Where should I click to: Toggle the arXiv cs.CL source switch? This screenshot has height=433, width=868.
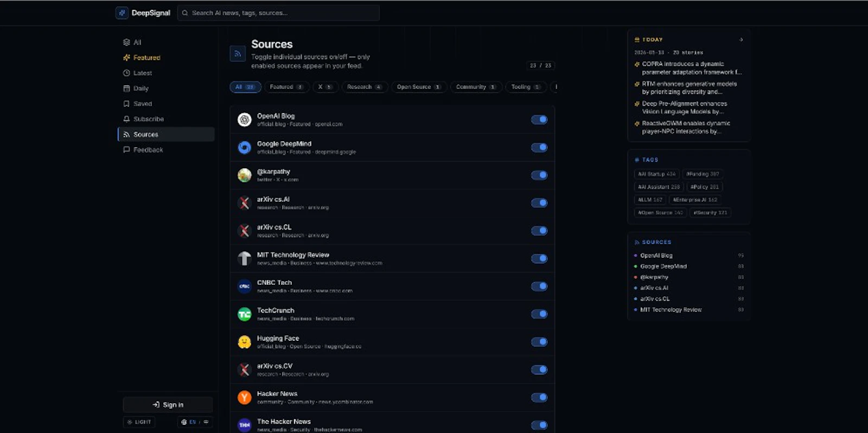click(x=539, y=231)
